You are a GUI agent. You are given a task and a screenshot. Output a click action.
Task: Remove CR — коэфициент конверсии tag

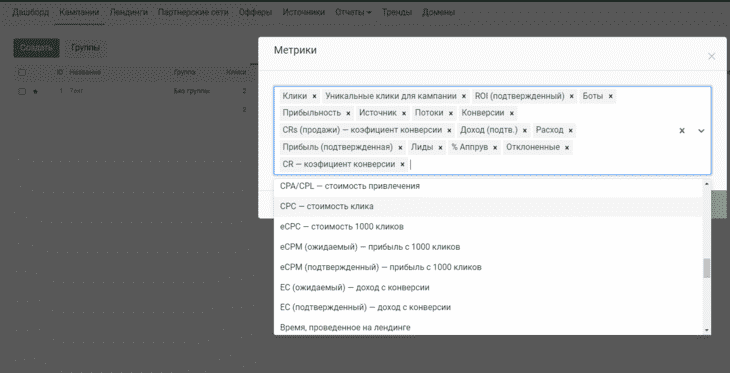coord(402,164)
